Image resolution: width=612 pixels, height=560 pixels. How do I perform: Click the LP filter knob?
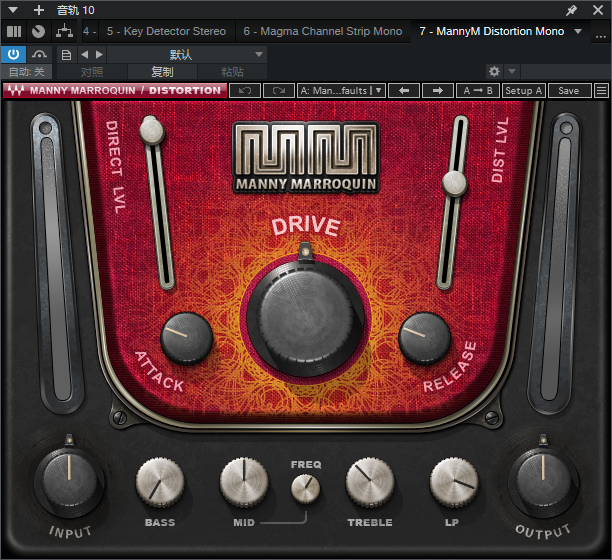[x=454, y=483]
